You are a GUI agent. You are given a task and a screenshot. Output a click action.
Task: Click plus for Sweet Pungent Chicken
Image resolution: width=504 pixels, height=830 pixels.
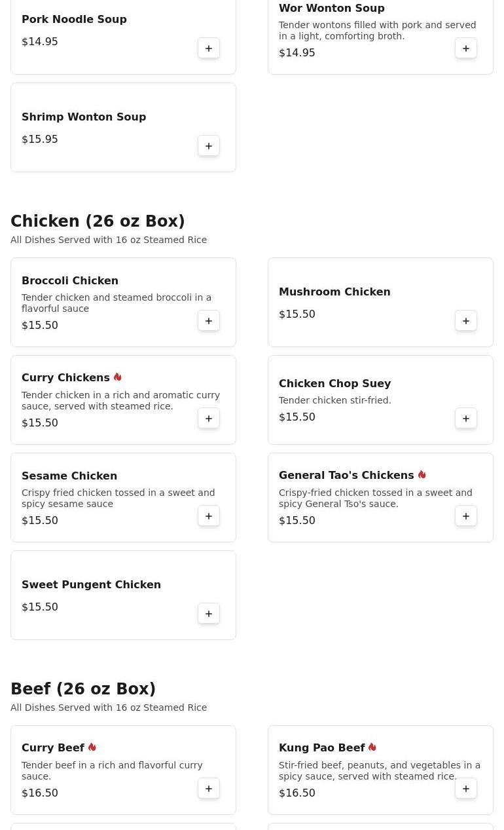[209, 614]
